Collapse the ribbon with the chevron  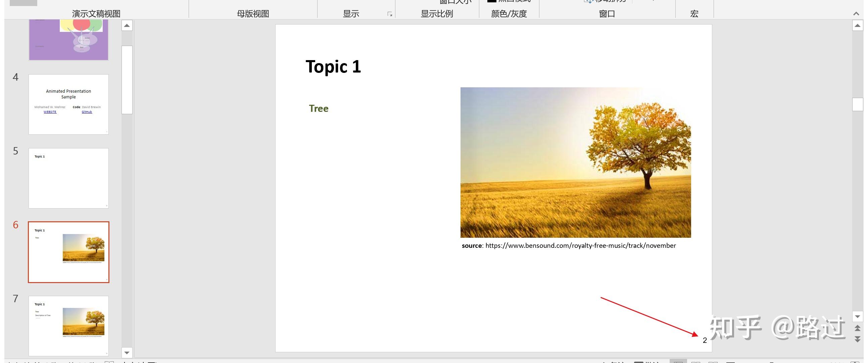click(857, 13)
